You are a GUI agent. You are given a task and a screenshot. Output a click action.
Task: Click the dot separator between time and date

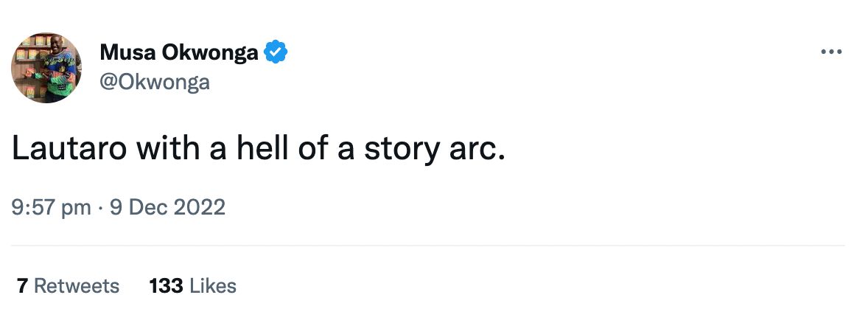pyautogui.click(x=100, y=207)
